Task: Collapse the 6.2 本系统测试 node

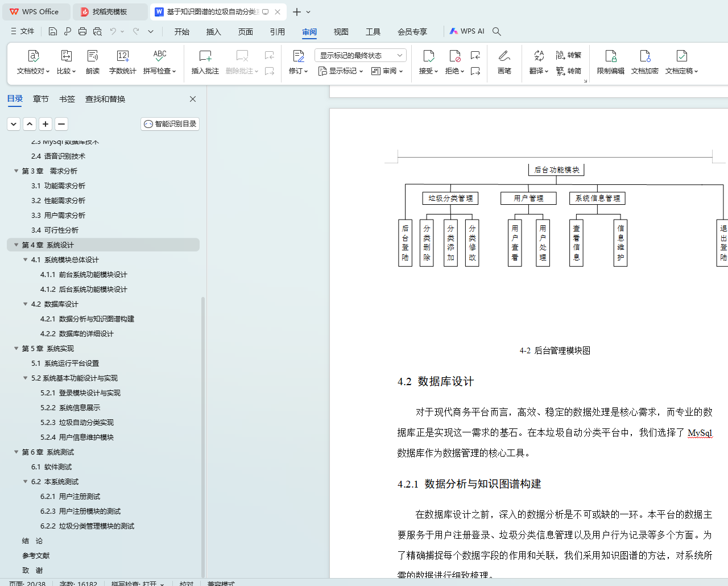Action: pyautogui.click(x=25, y=481)
